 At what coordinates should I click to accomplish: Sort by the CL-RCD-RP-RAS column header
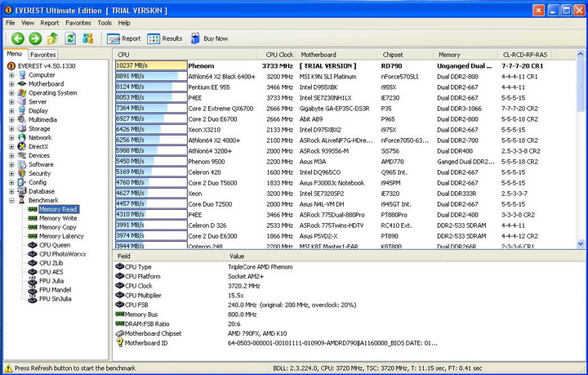[525, 55]
